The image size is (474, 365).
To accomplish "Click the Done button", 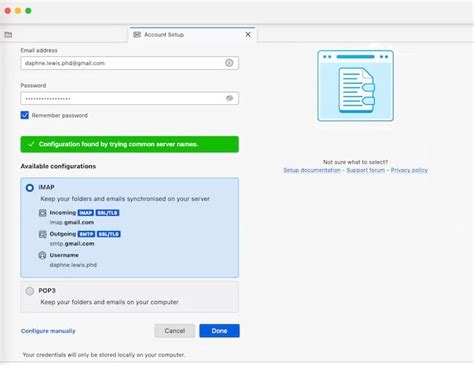I will 219,331.
